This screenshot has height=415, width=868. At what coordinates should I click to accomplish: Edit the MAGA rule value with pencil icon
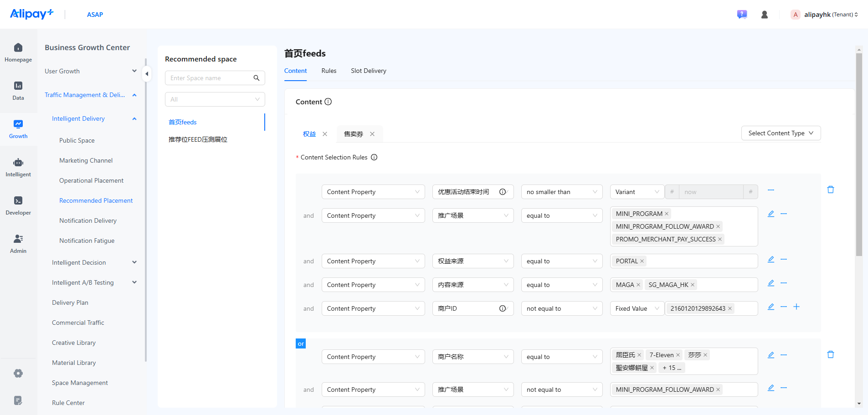pos(771,283)
